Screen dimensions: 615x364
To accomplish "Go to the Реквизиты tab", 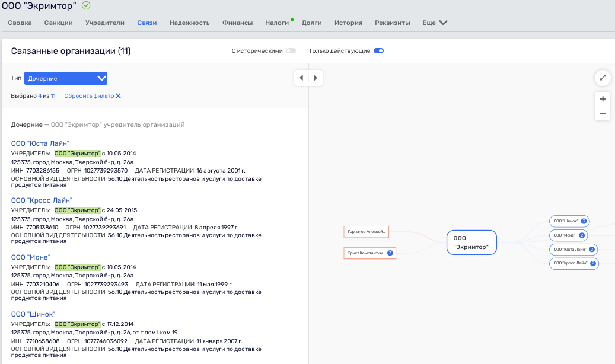I will 392,23.
